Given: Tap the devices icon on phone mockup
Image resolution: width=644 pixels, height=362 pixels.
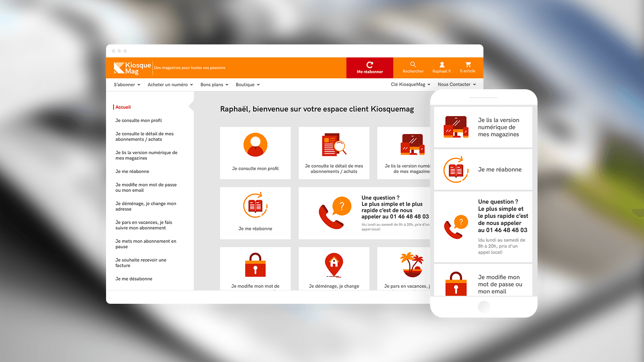Looking at the screenshot, I should pos(456,127).
